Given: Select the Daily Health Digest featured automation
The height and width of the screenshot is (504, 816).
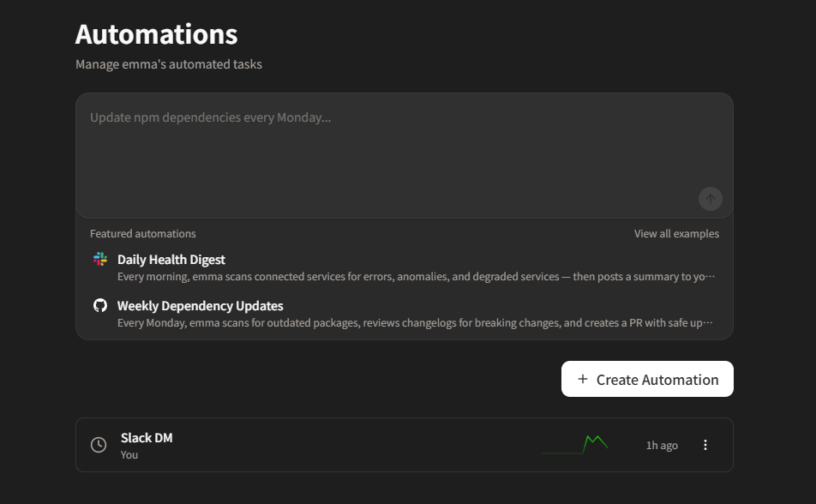Looking at the screenshot, I should 405,267.
